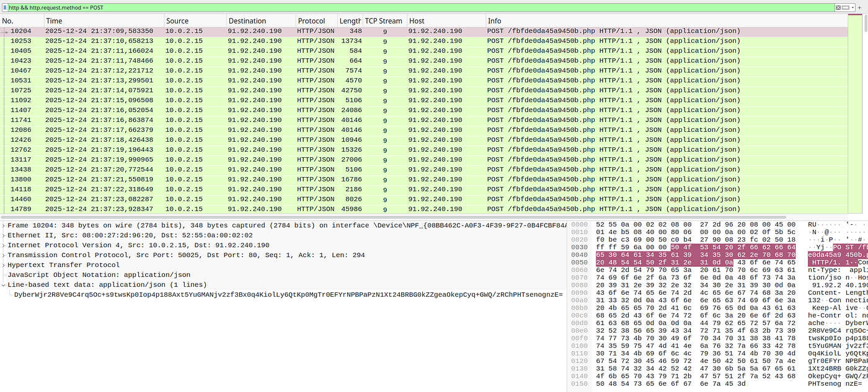Click time cell 21:37:15,096508
Viewport: 868px width, 392px height.
[99, 100]
